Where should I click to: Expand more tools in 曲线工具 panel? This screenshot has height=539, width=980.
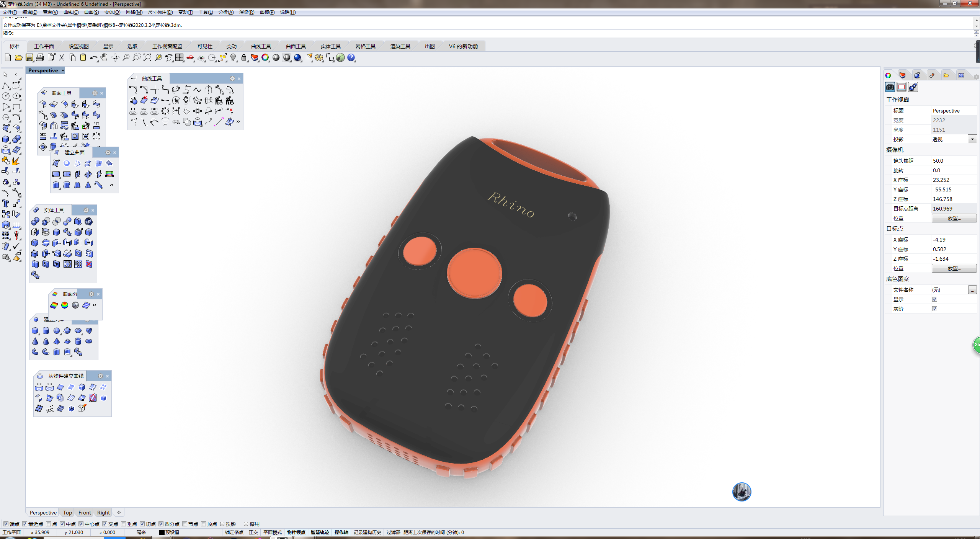pos(238,122)
